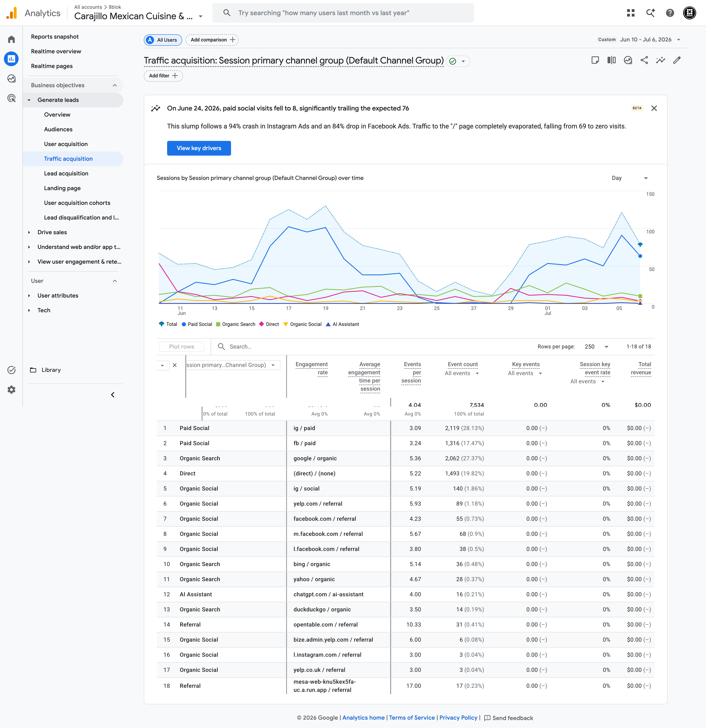Image resolution: width=706 pixels, height=728 pixels.
Task: Collapse the Business objectives section
Action: pos(115,85)
